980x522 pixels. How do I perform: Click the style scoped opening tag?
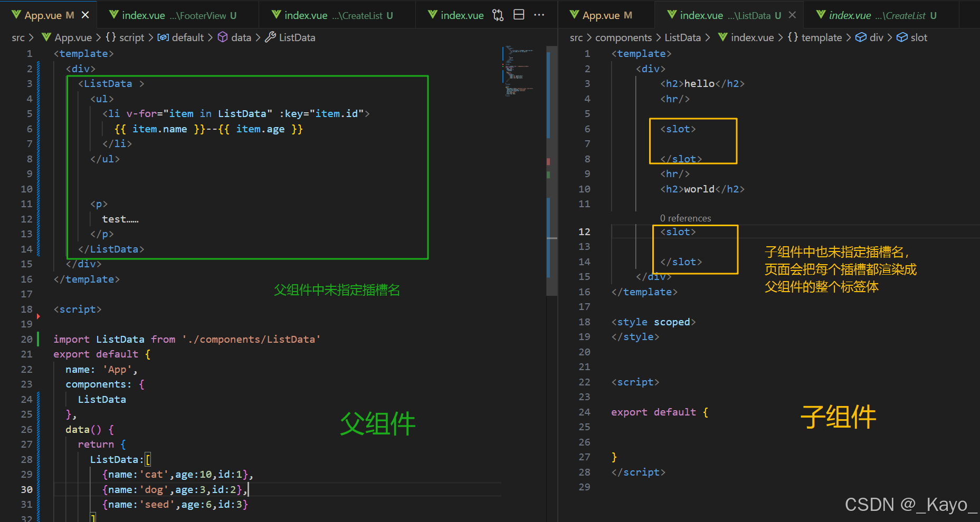tap(653, 322)
